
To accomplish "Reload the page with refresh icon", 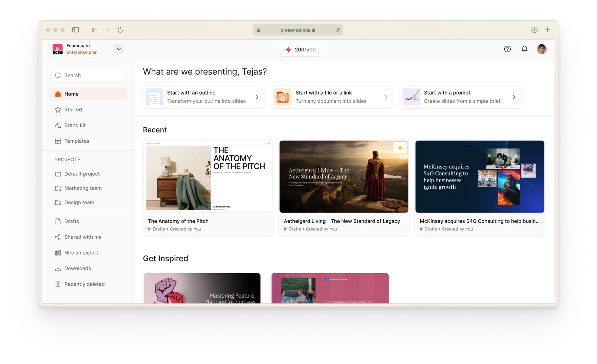I will [x=120, y=30].
